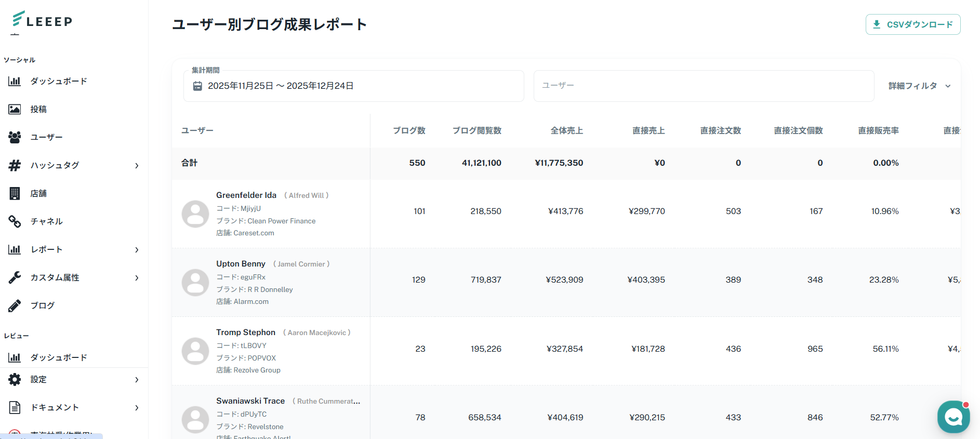Click the ユーザー search input field
This screenshot has height=439, width=980.
[704, 86]
